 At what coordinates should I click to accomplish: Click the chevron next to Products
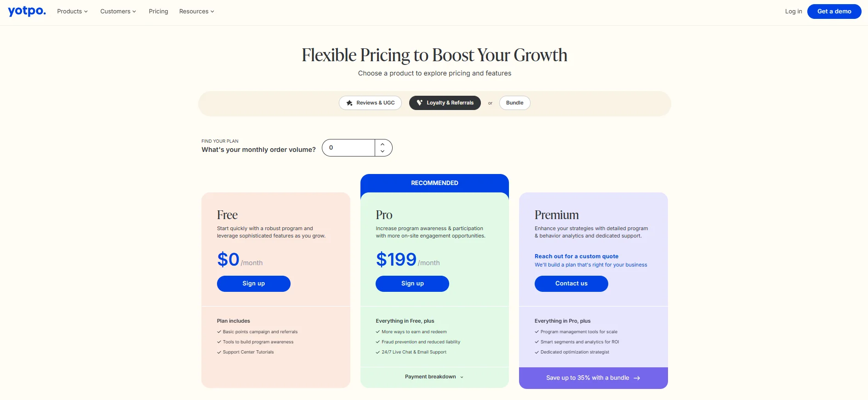pos(86,12)
